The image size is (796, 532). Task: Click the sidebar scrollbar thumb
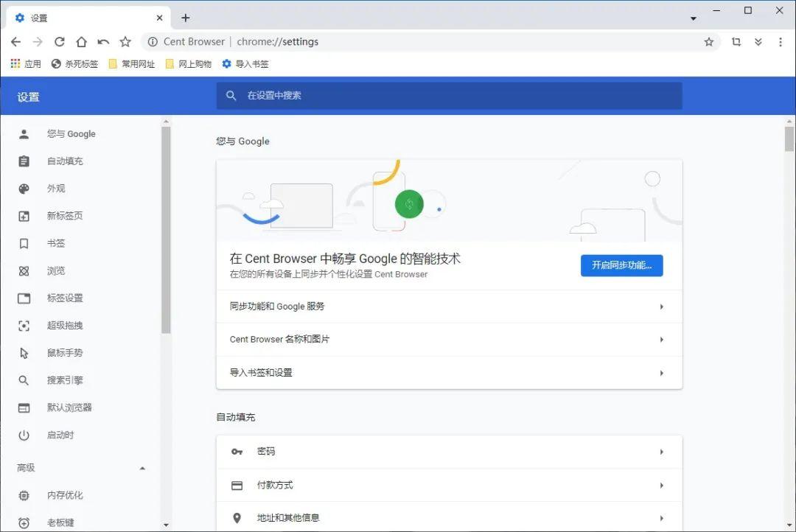point(166,230)
